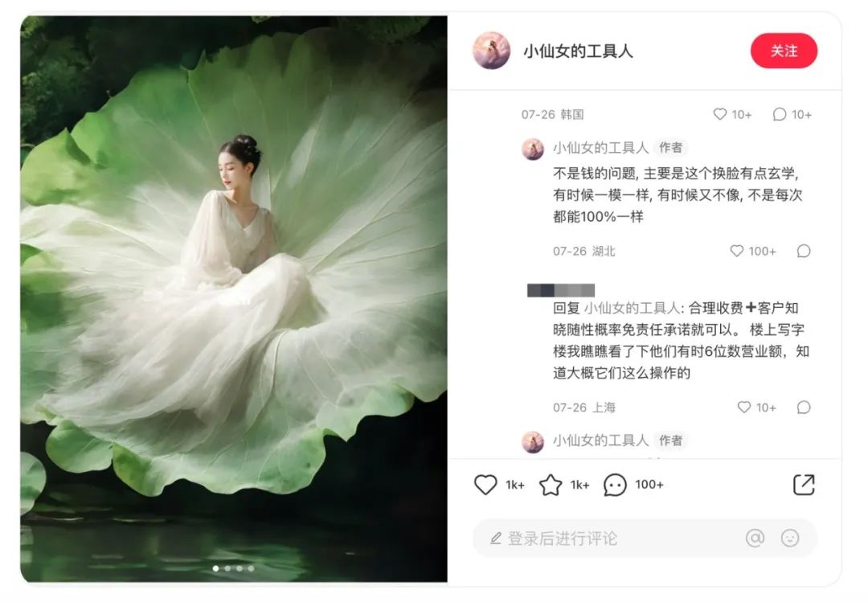Open comments via the speech bubble icon

tap(615, 485)
